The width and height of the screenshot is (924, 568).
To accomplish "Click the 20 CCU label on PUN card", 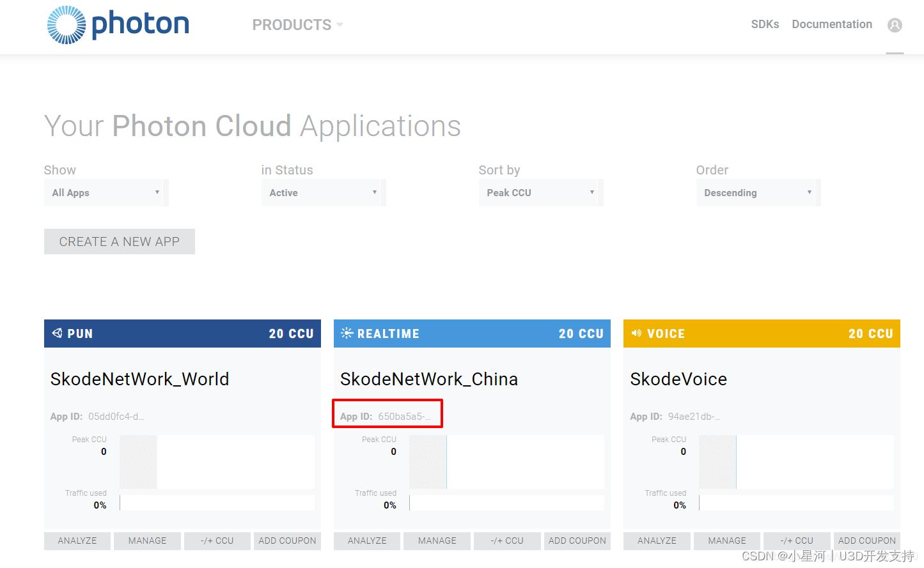I will point(291,334).
